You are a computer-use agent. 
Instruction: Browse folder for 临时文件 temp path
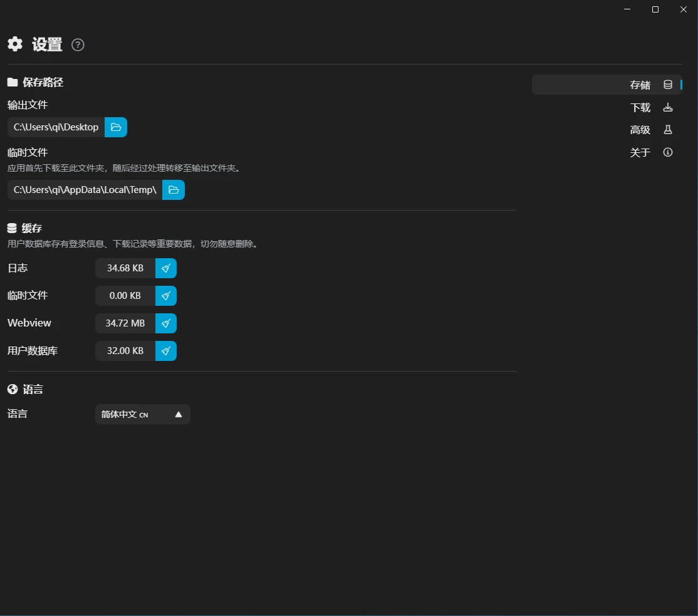pyautogui.click(x=174, y=190)
